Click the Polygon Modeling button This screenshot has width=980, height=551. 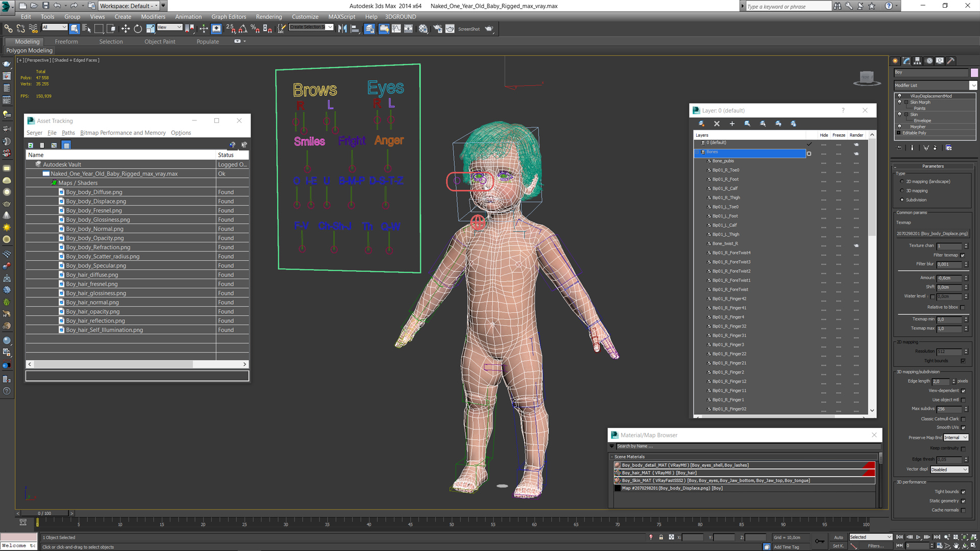30,51
